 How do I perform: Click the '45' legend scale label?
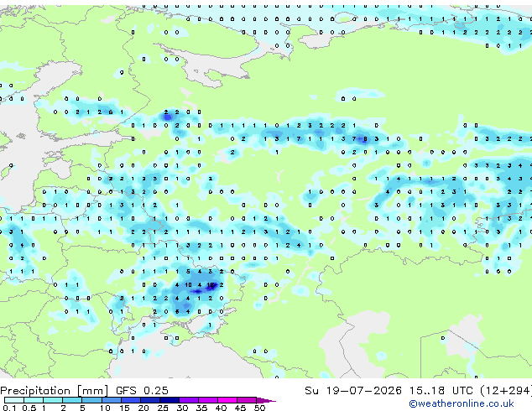point(240,408)
